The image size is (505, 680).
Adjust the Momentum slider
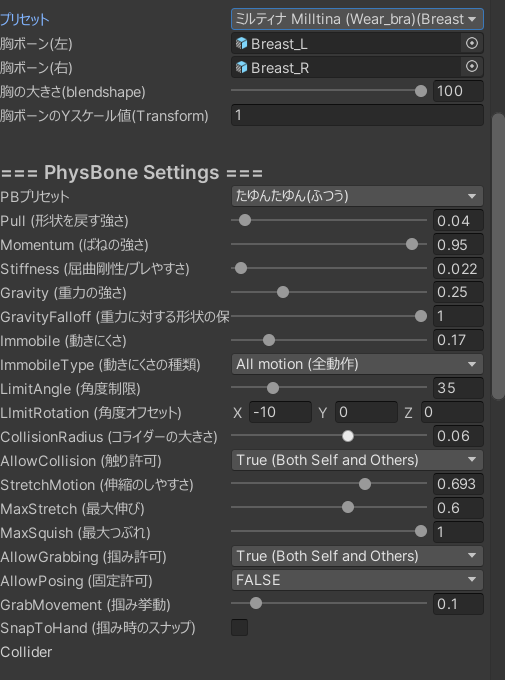329,244
